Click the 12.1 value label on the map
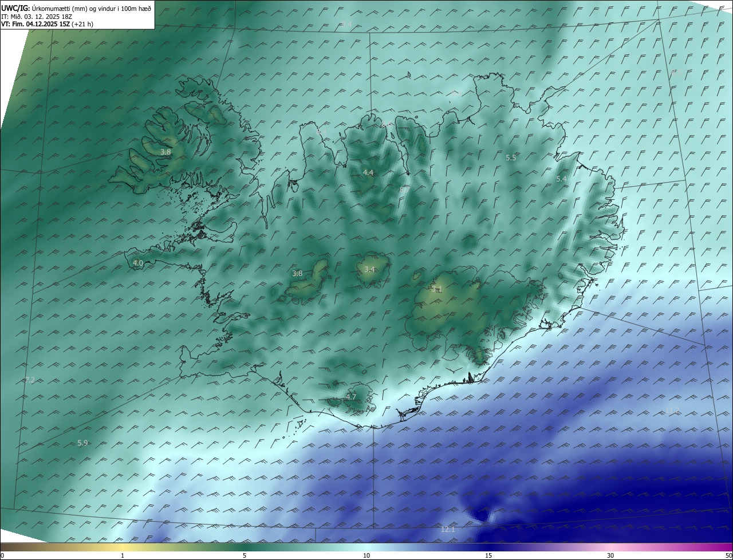The image size is (733, 560). 448,530
